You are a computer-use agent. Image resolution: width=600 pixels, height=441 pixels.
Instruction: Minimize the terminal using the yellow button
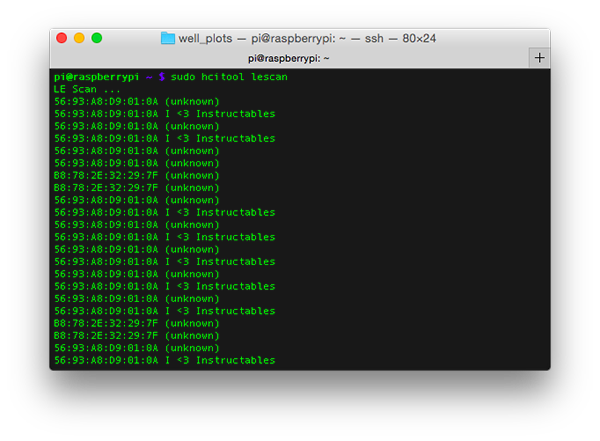point(79,38)
